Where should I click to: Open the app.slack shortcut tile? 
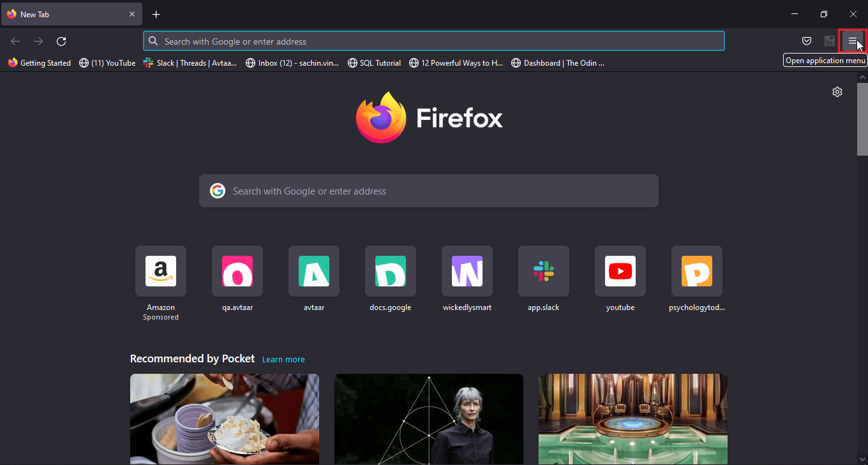pos(544,271)
